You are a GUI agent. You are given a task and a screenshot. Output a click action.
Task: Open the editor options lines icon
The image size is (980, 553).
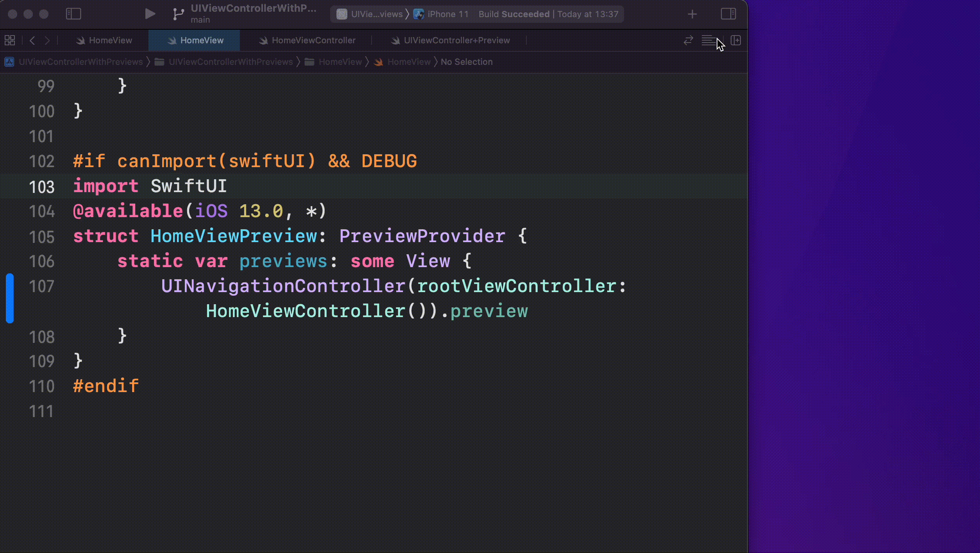(708, 40)
